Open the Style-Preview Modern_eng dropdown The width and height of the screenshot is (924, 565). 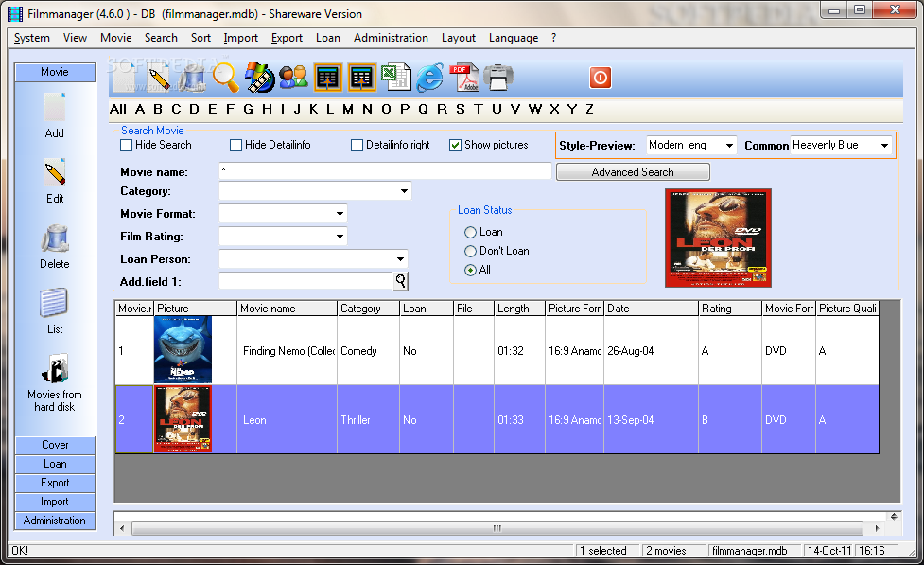click(x=729, y=146)
